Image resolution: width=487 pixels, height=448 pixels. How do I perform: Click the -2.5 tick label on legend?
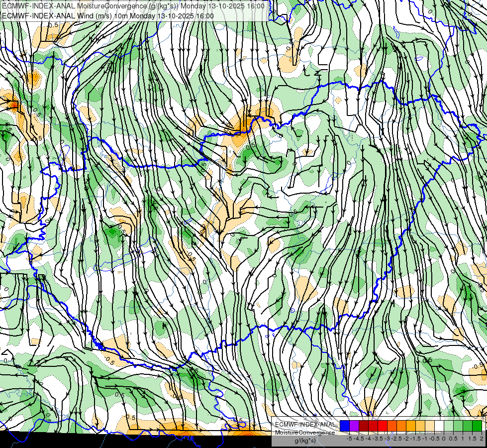[x=396, y=439]
